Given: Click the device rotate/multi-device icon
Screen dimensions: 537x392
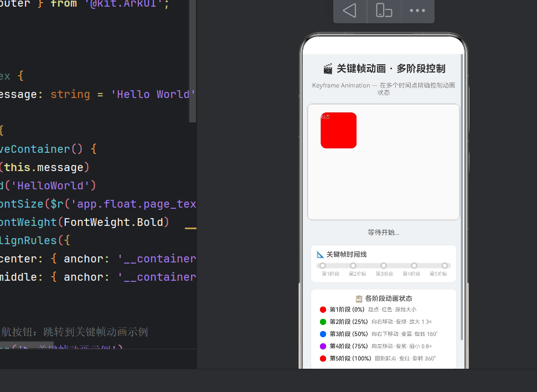Looking at the screenshot, I should [x=384, y=11].
